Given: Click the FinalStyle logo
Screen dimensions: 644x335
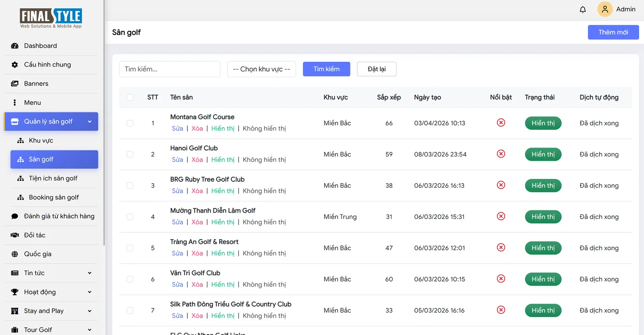Looking at the screenshot, I should point(51,18).
